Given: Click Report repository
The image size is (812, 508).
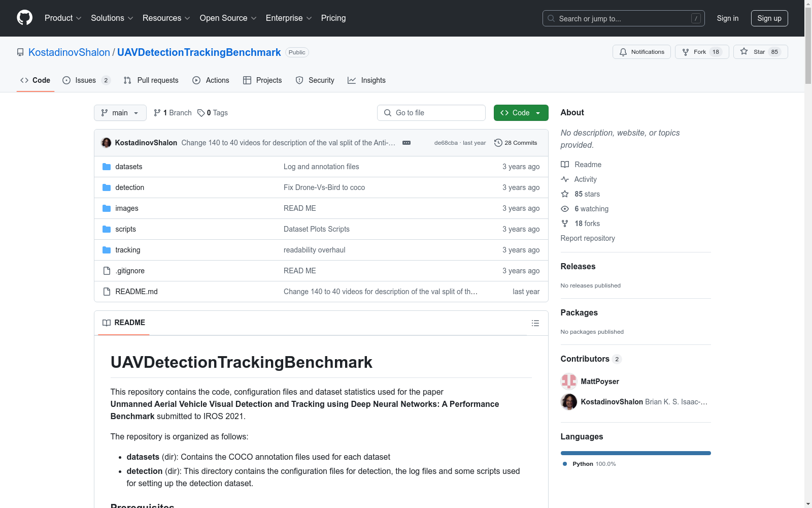Looking at the screenshot, I should point(588,238).
